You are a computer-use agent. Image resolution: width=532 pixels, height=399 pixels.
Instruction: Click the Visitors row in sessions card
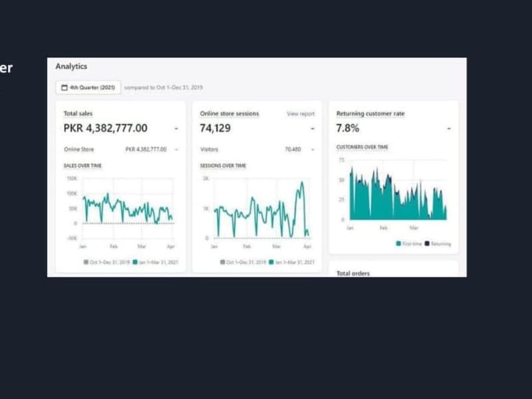pyautogui.click(x=257, y=149)
